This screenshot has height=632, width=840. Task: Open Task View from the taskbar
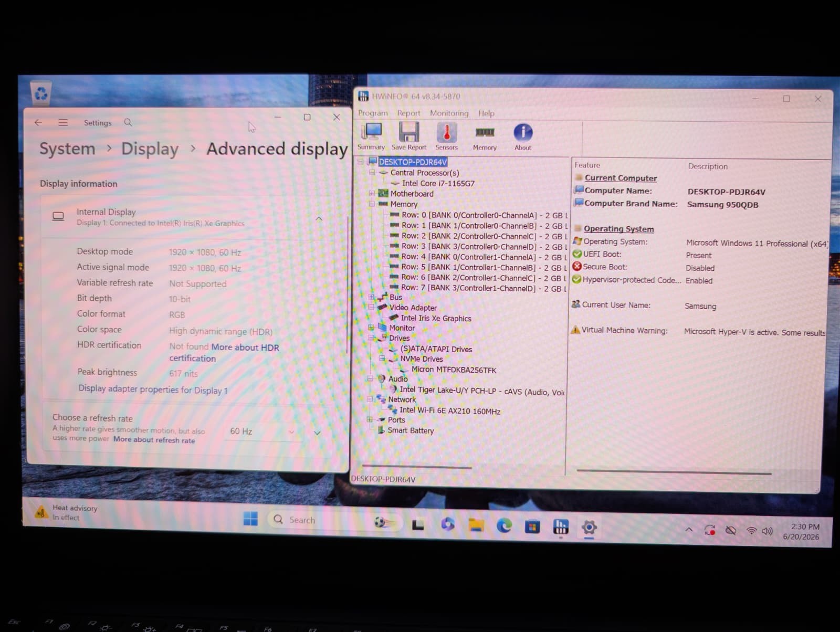(x=418, y=524)
